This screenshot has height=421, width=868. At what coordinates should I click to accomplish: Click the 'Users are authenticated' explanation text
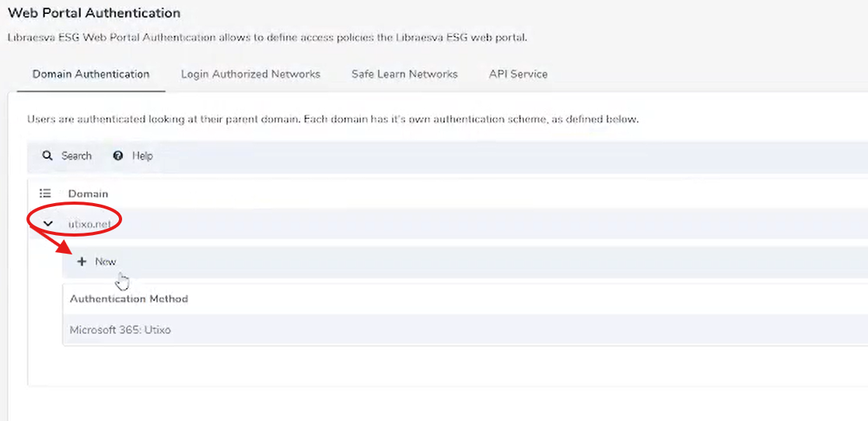[x=333, y=120]
